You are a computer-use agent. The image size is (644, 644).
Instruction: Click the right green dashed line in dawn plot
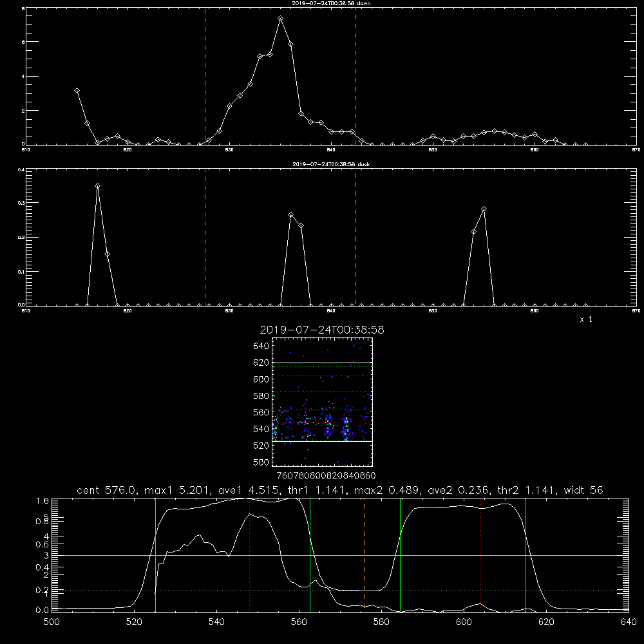point(355,77)
